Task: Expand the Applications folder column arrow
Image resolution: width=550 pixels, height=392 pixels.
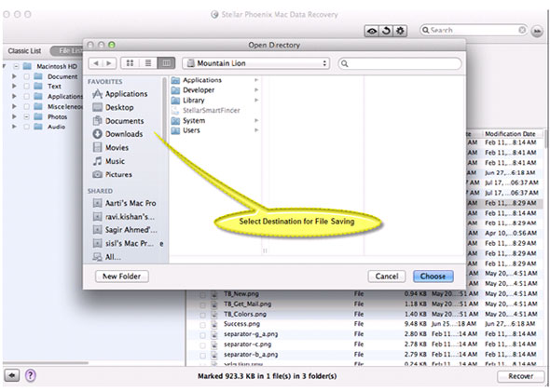Action: coord(256,80)
